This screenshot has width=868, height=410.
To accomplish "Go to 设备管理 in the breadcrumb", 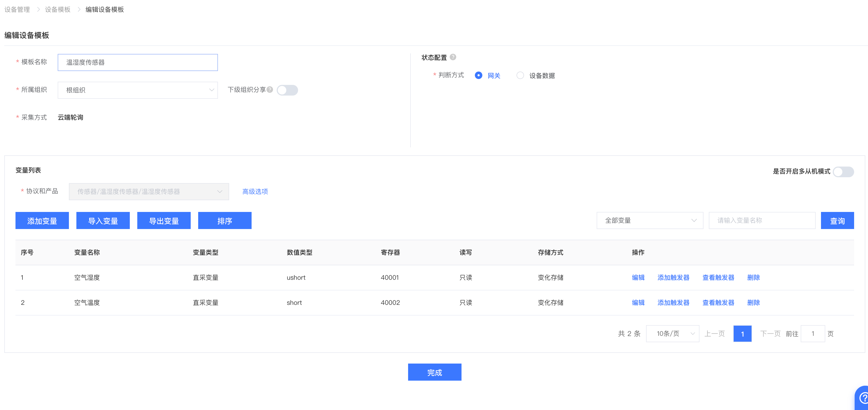I will 17,9.
